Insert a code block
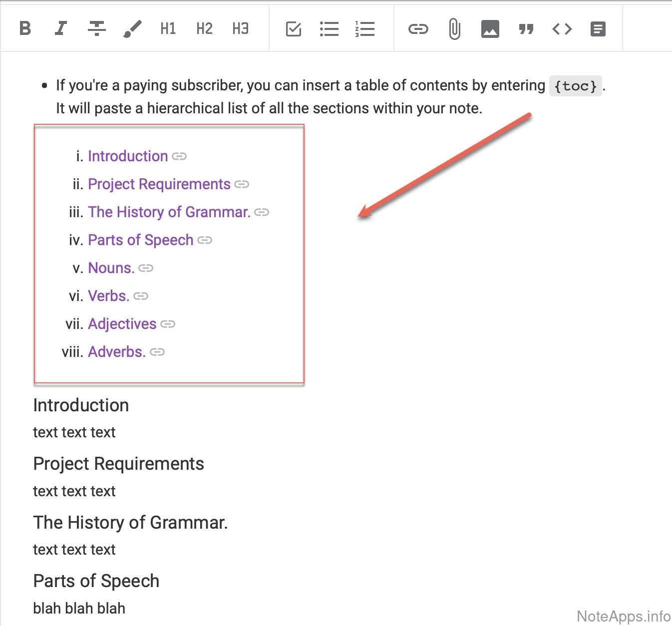The width and height of the screenshot is (672, 626). click(x=562, y=29)
